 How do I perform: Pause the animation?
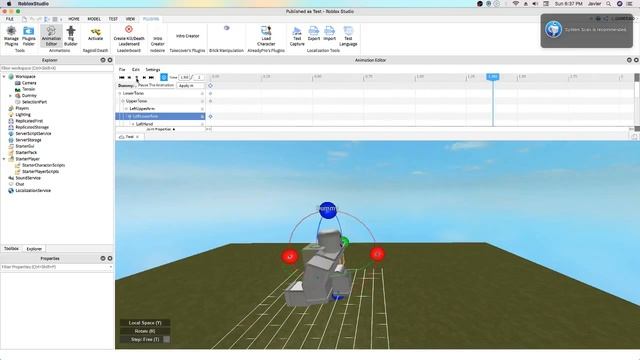tap(137, 77)
